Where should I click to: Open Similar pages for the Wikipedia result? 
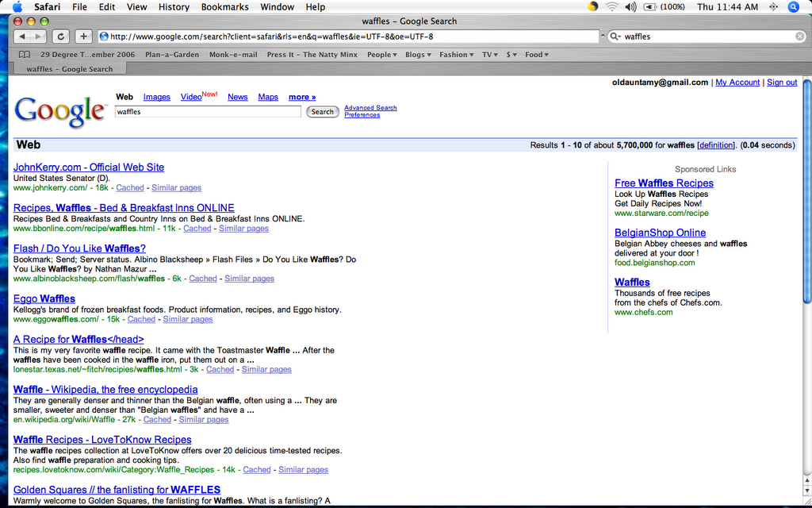204,419
